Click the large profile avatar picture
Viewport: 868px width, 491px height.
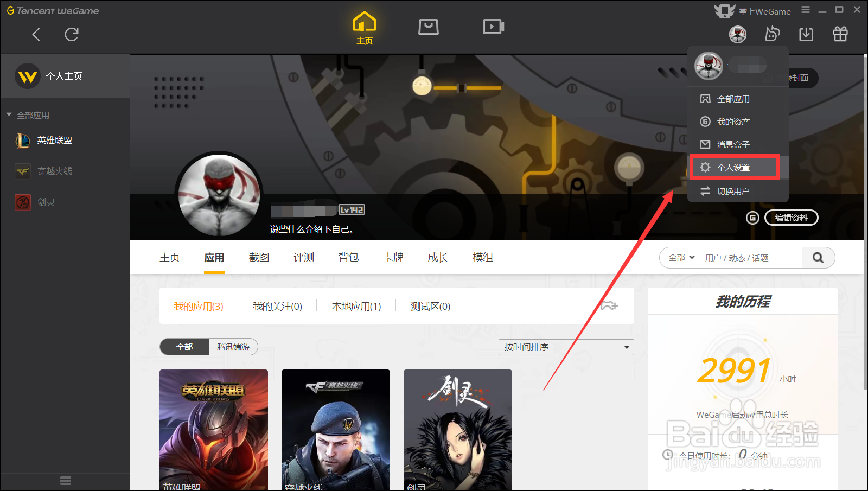(x=219, y=195)
